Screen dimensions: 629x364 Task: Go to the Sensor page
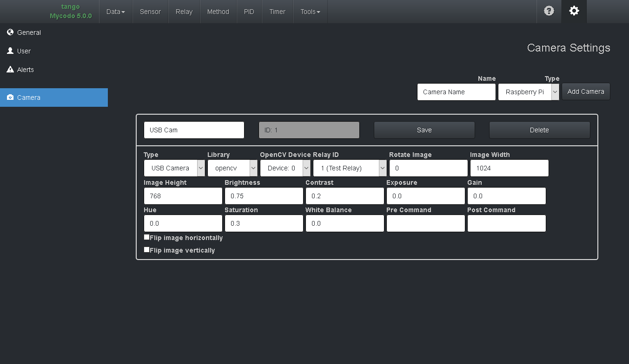(150, 11)
